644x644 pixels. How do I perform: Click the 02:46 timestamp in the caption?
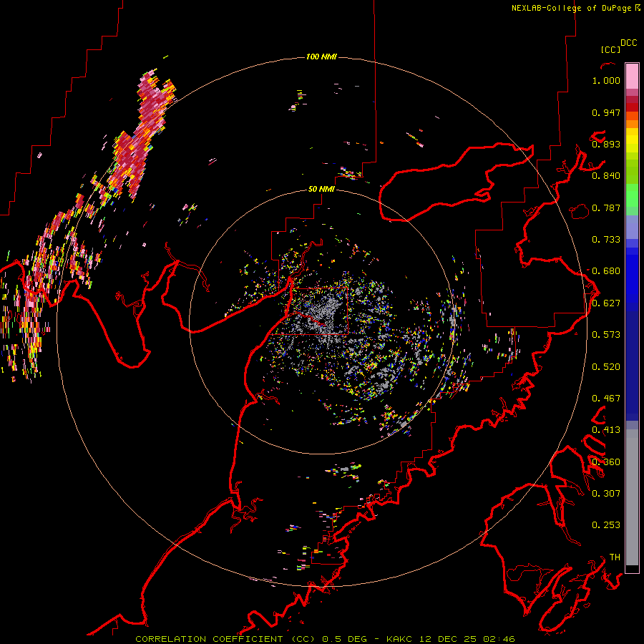click(499, 639)
